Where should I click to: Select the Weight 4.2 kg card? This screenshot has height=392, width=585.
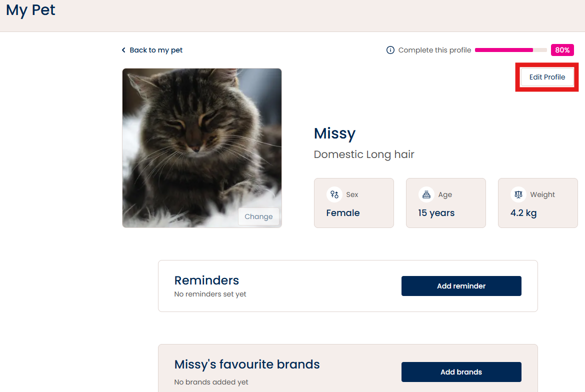(537, 203)
